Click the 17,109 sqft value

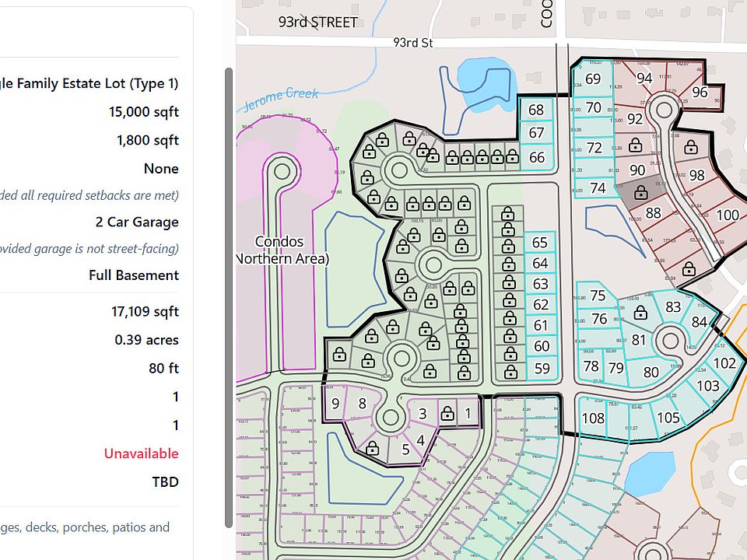click(145, 311)
